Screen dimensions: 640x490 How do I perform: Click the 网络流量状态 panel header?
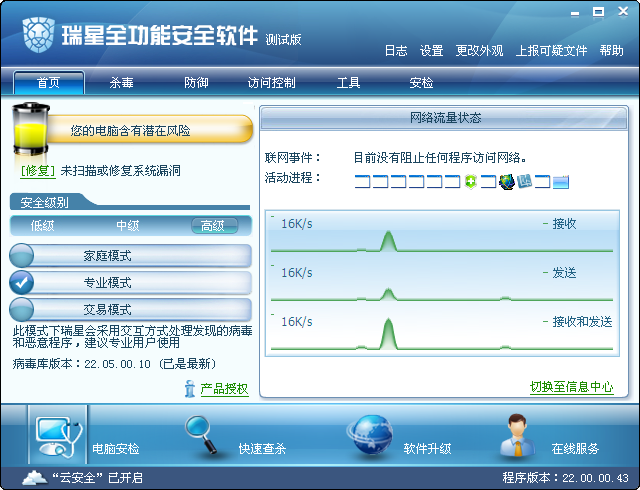tap(444, 118)
